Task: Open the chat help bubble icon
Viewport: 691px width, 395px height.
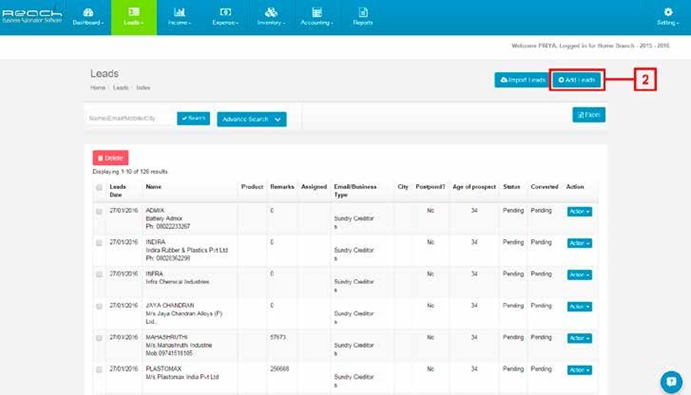Action: [x=671, y=381]
